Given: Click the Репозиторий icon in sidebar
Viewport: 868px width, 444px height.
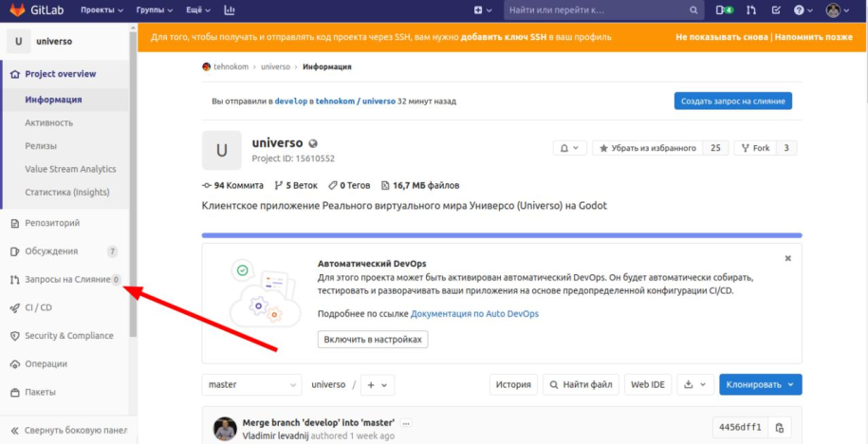Looking at the screenshot, I should point(15,223).
